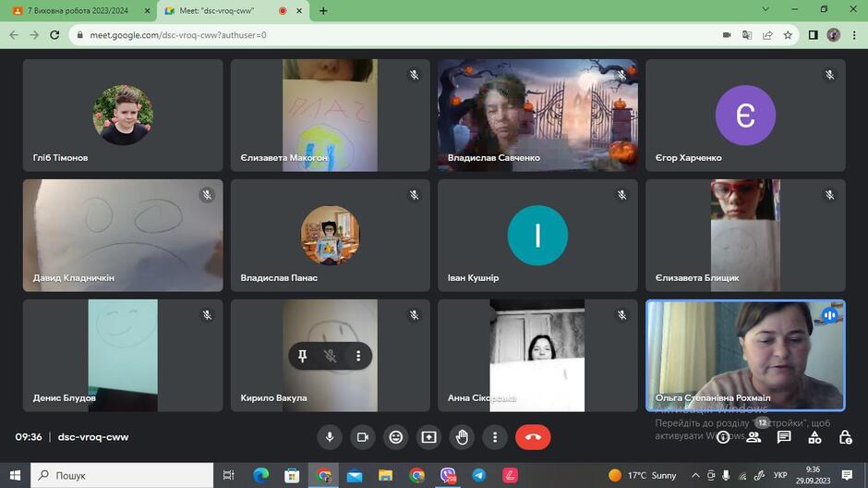Bookmark this page with the star icon
Viewport: 868px width, 488px height.
pos(788,35)
